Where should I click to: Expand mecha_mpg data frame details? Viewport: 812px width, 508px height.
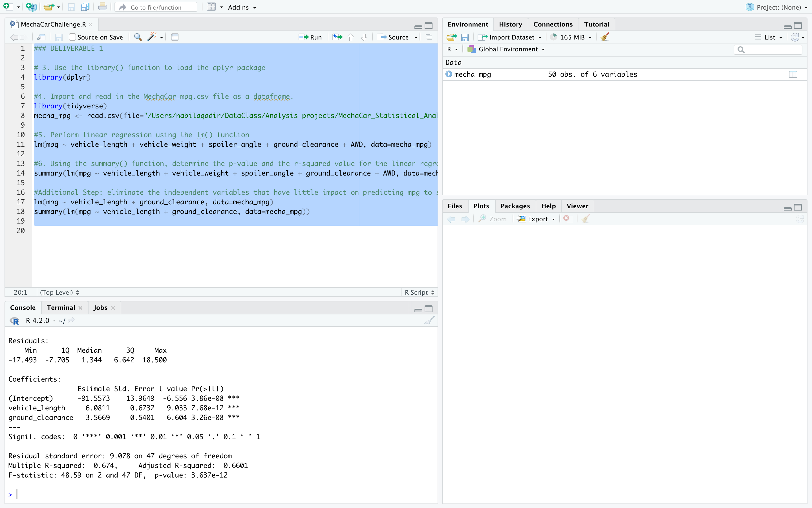(x=449, y=74)
